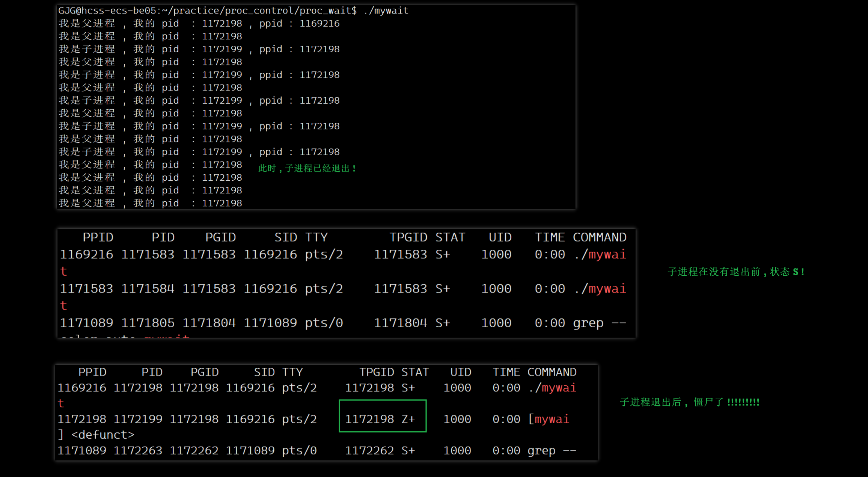
Task: Click TPGID value 1172262 in the bottom table
Action: 369,450
